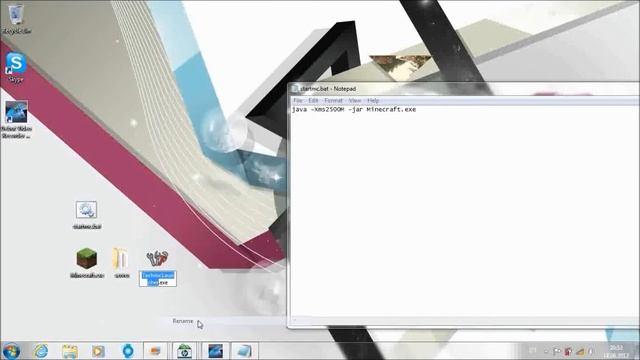Open the Windows Start menu
The width and height of the screenshot is (640, 360).
pos(11,351)
